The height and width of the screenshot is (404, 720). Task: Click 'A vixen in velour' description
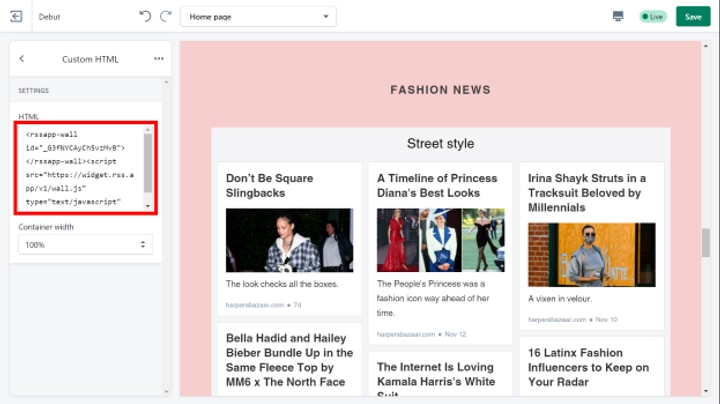pos(559,299)
